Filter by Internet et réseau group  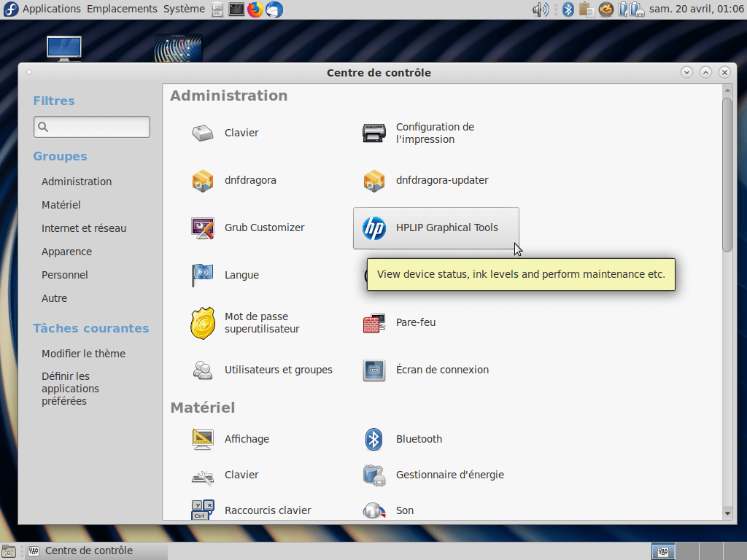click(x=84, y=228)
